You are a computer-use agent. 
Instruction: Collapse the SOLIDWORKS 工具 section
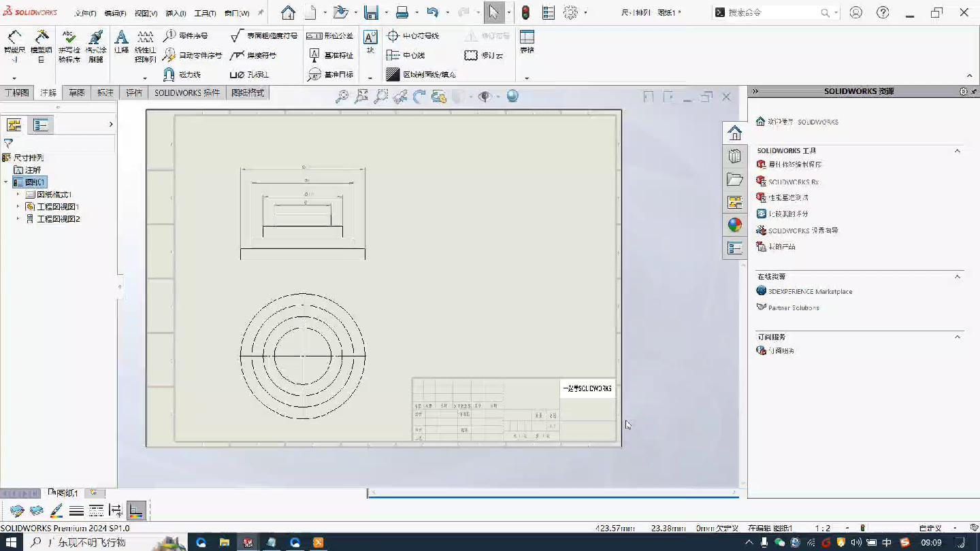pyautogui.click(x=958, y=150)
